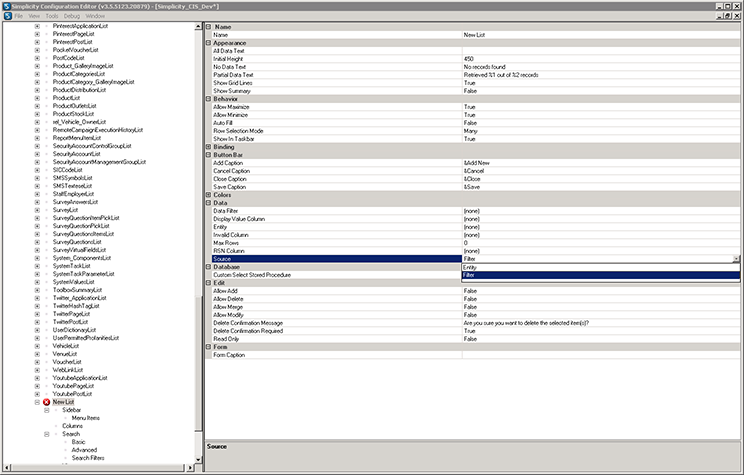Screen dimensions: 744x475
Task: Select the Columns tree item
Action: [72, 426]
